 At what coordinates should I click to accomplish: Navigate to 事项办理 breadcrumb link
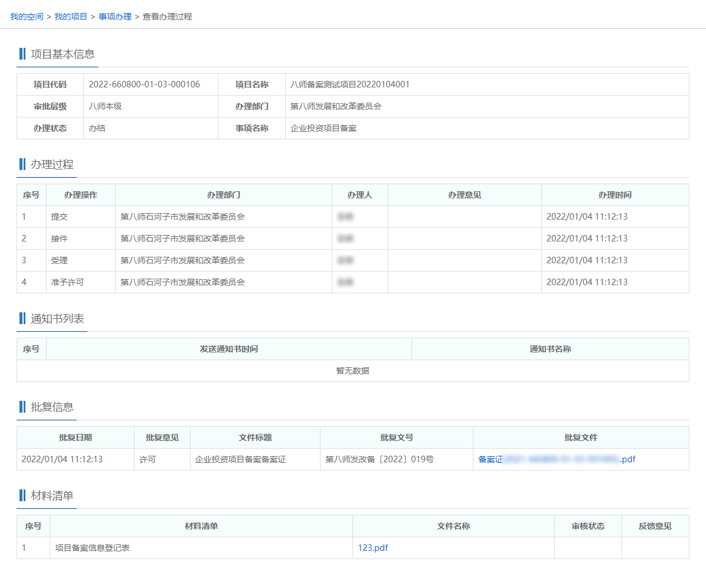(x=115, y=17)
